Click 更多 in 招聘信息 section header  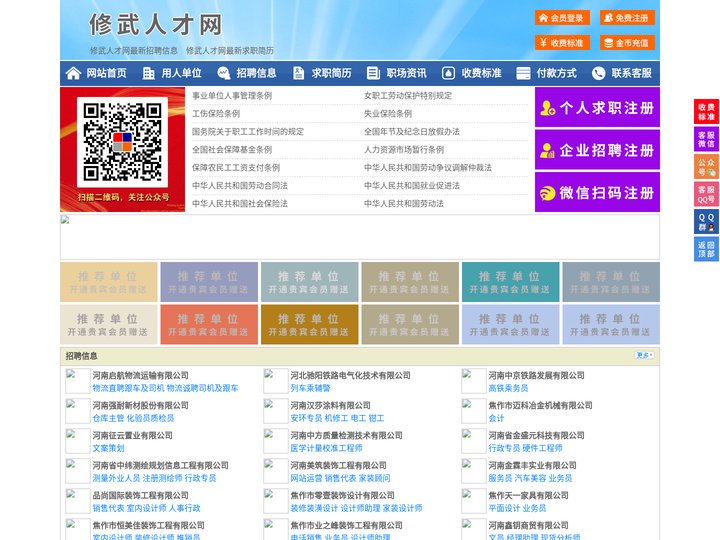coord(644,355)
